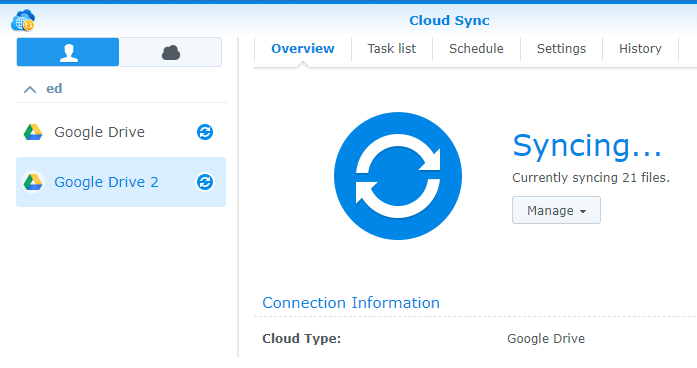Screen dimensions: 697x368
Task: Click the 'Syncing...' status heading
Action: click(587, 146)
